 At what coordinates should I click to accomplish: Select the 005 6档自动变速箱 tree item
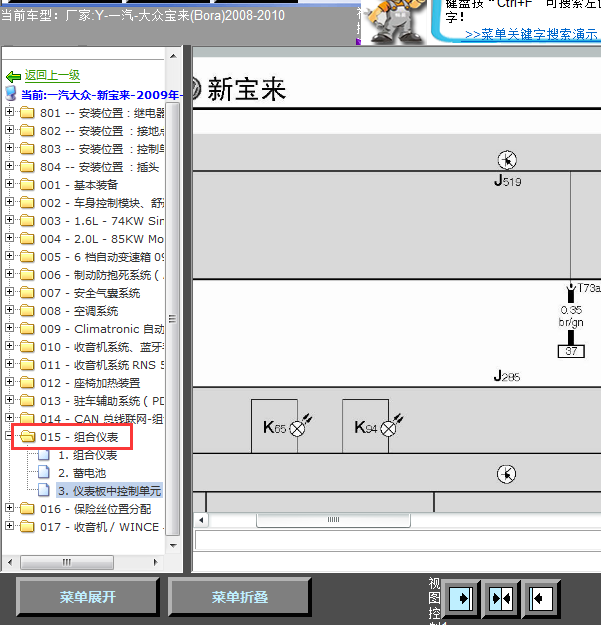(102, 257)
